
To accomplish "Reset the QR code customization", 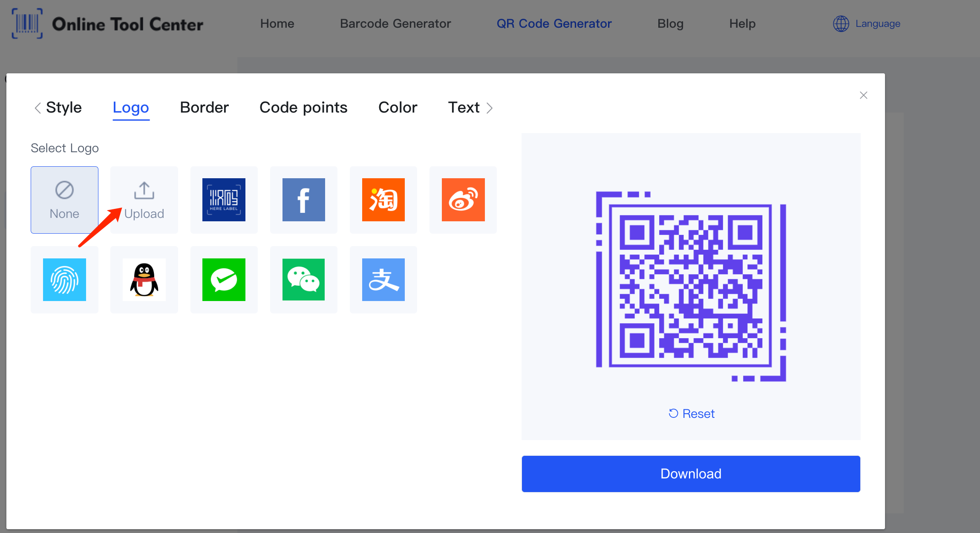I will pyautogui.click(x=691, y=413).
